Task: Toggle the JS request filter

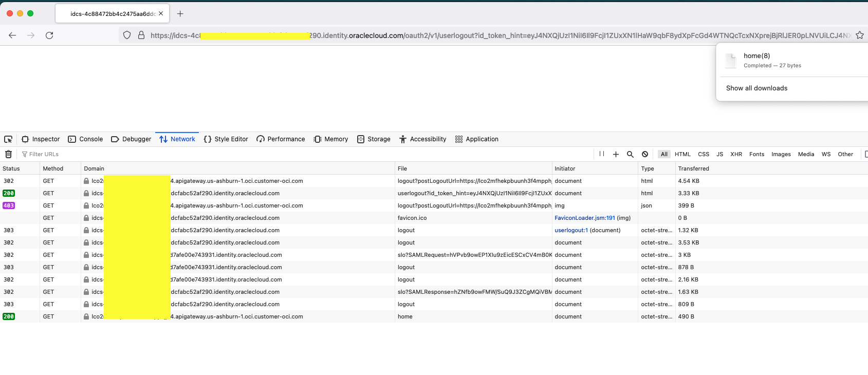Action: [x=719, y=154]
